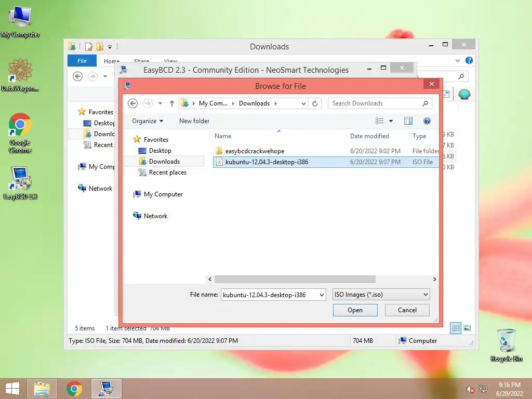Close the Browse for File dialog
The width and height of the screenshot is (532, 399).
(x=432, y=84)
